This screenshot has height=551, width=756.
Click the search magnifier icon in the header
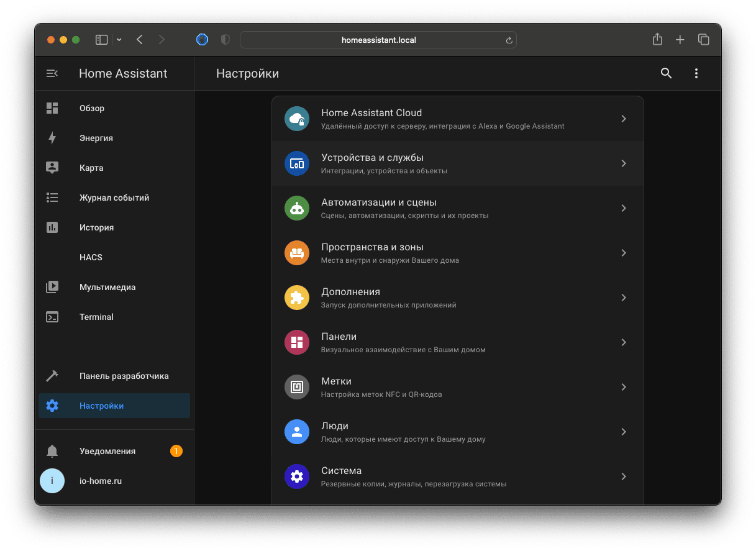pos(666,73)
